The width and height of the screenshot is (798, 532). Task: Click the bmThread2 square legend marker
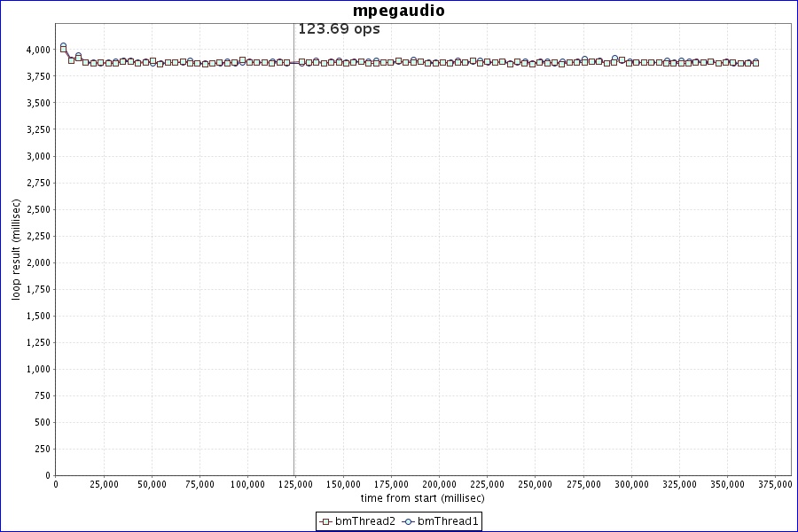pos(325,521)
